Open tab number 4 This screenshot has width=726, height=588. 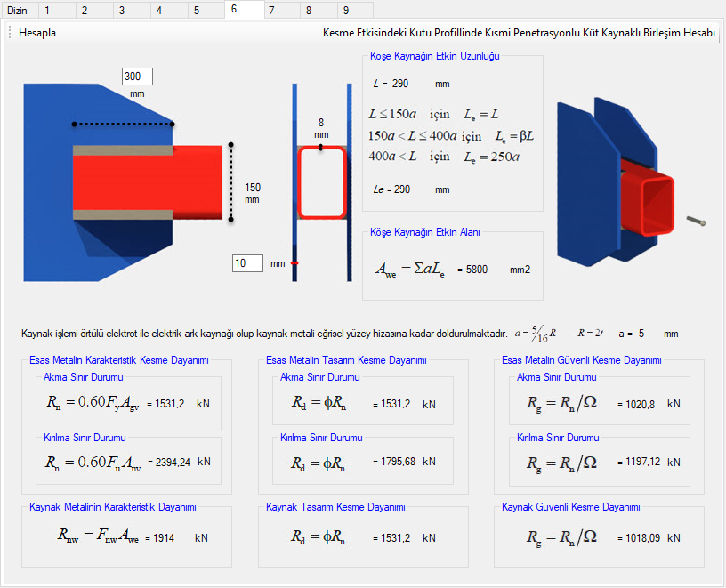(x=169, y=10)
